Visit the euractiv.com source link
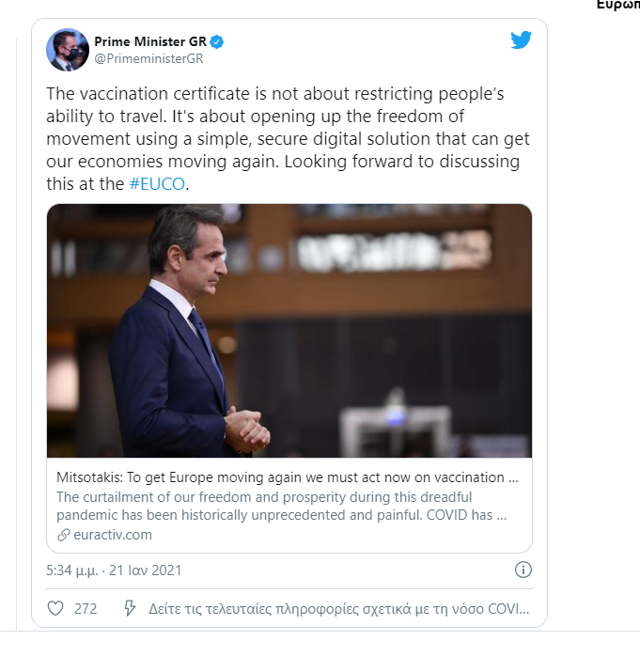This screenshot has height=672, width=640. point(113,535)
